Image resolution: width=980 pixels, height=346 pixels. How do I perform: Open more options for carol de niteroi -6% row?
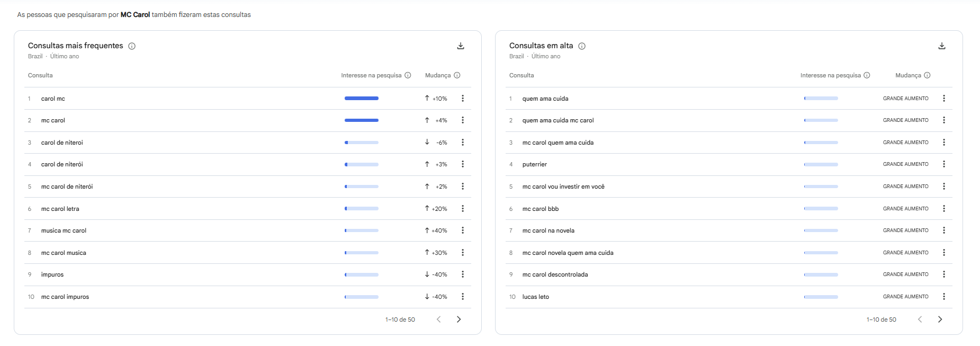[463, 143]
